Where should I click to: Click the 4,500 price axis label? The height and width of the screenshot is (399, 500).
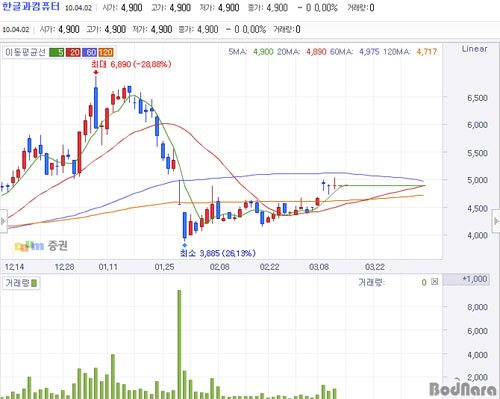[x=477, y=208]
